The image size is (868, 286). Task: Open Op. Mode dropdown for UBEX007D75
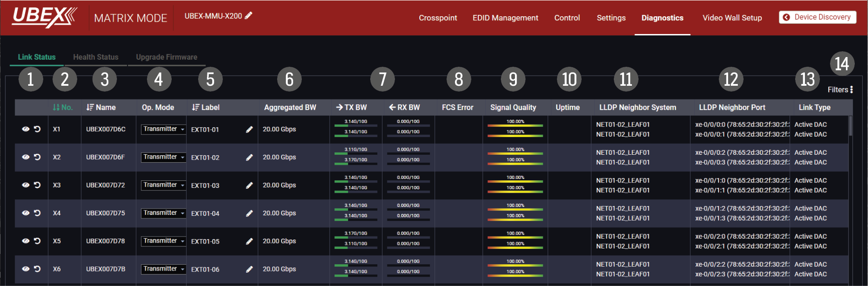(x=164, y=213)
